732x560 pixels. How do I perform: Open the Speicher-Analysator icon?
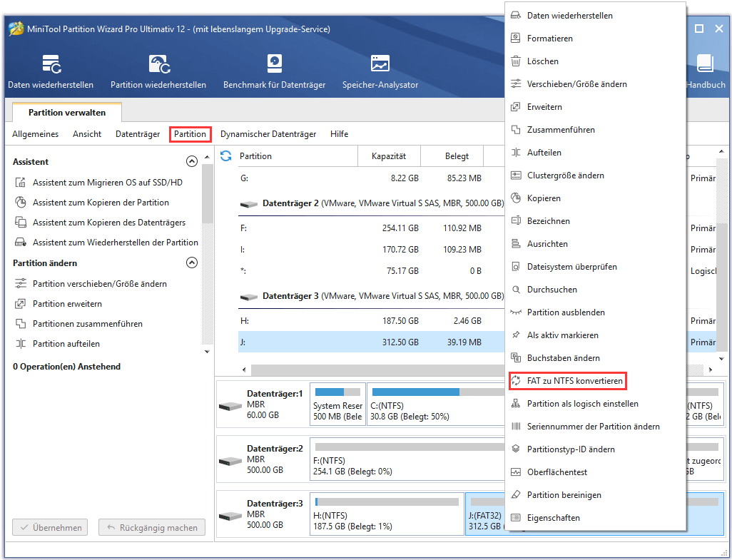click(x=380, y=63)
